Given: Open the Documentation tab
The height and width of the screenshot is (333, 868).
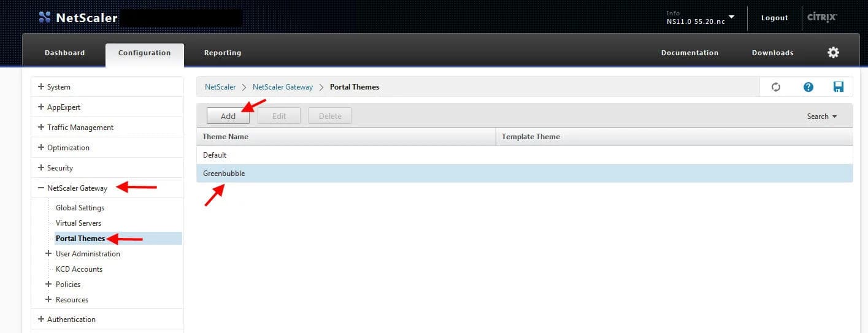Looking at the screenshot, I should 689,53.
